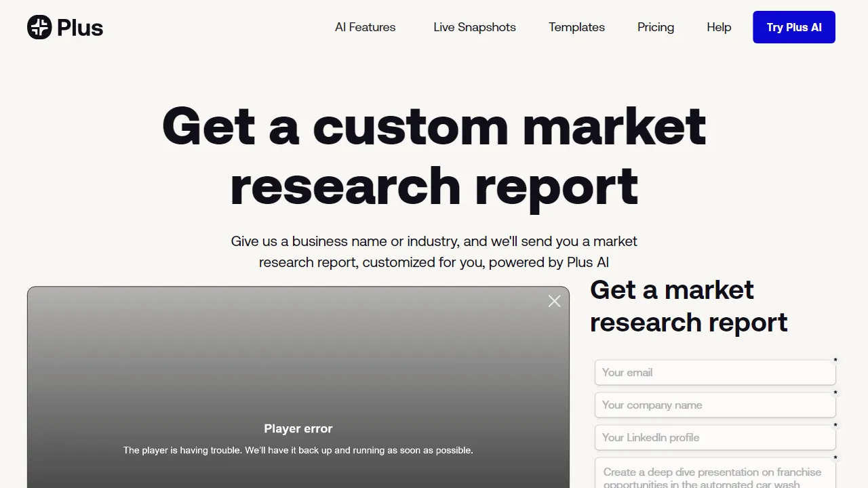Focus the Your LinkedIn profile field

pos(715,437)
